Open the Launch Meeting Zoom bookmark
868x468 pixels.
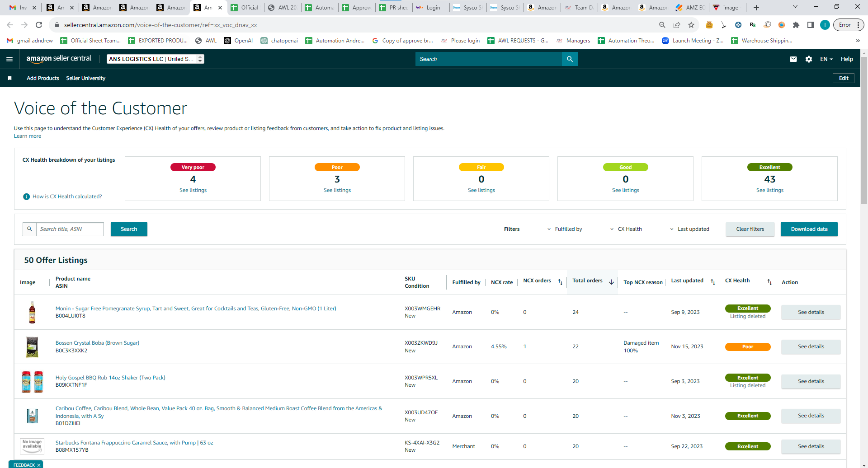click(693, 41)
